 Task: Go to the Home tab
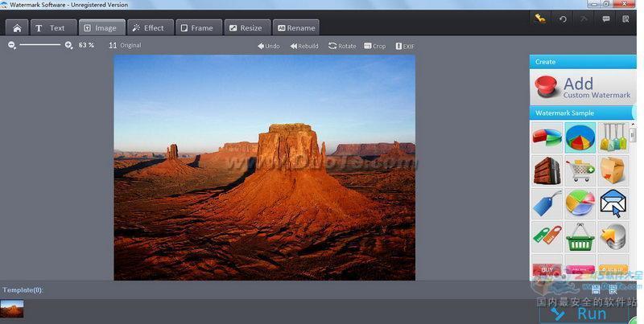pos(17,28)
